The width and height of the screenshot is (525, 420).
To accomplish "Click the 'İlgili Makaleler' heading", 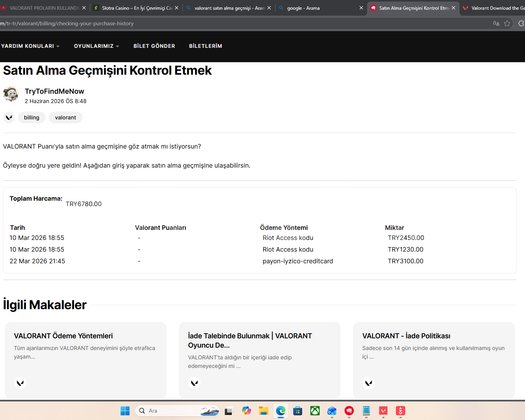I will (45, 305).
